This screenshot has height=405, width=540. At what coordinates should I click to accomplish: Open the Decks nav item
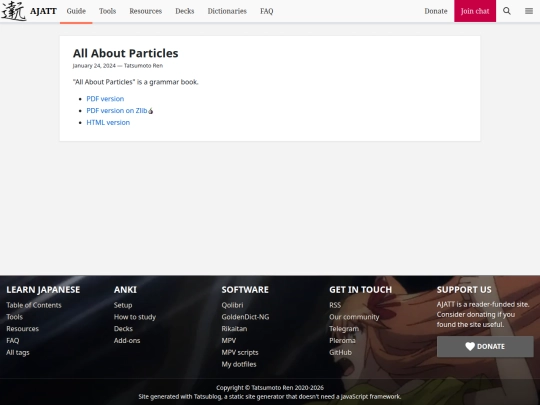pos(185,11)
